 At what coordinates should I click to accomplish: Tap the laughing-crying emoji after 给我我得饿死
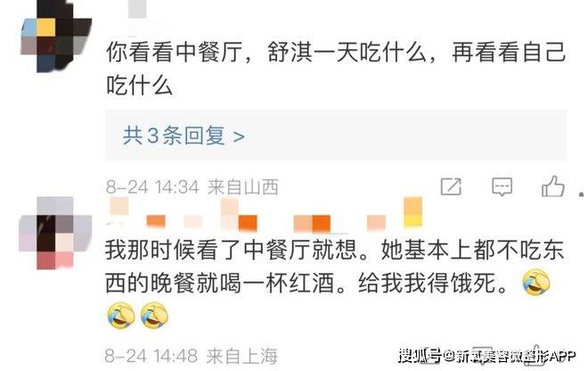536,283
